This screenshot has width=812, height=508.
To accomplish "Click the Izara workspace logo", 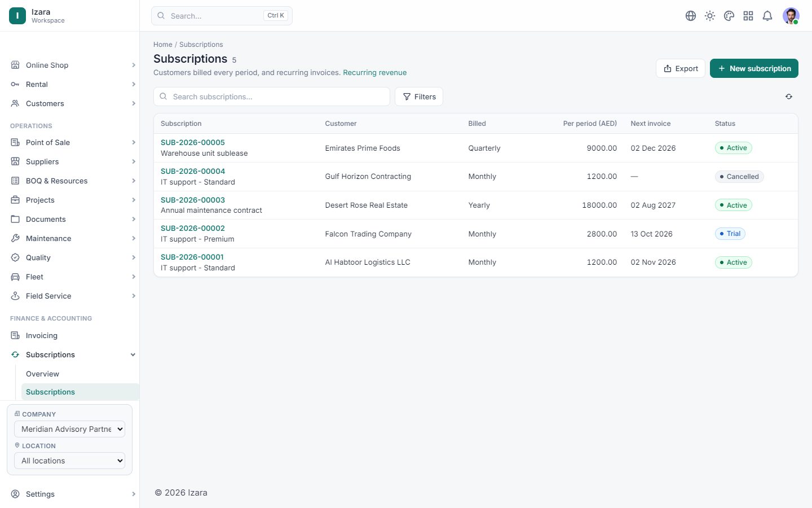I will 17,16.
